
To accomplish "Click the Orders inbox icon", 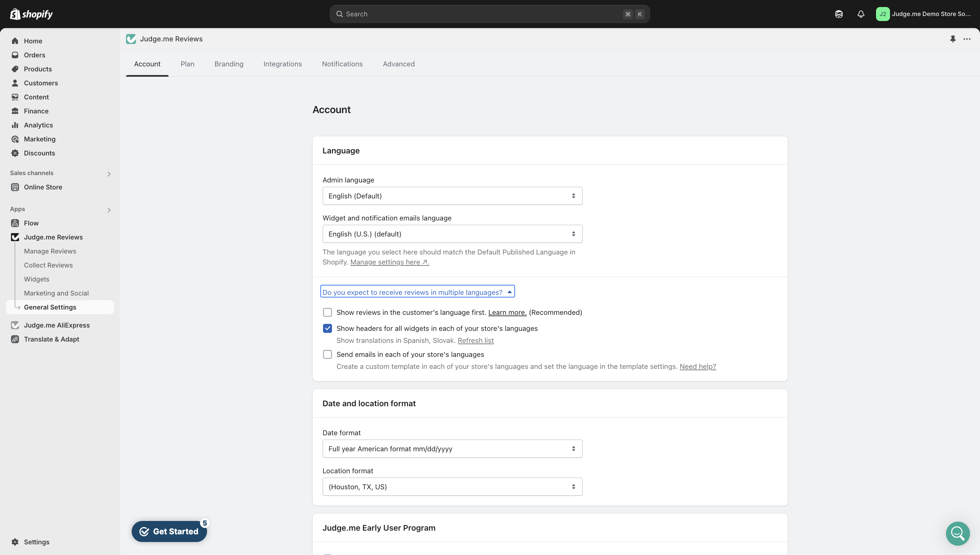I will 15,55.
